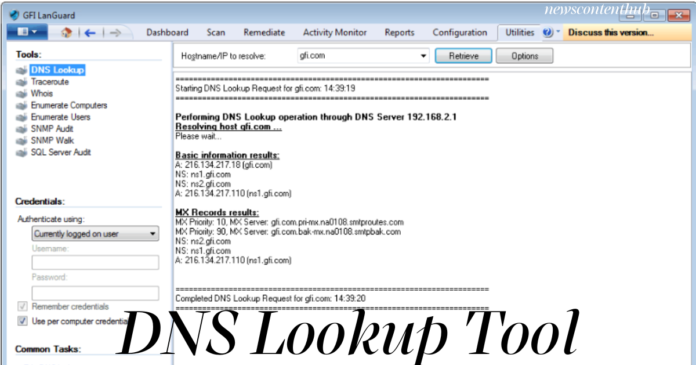Toggle Use per computer credentials checkbox
Viewport: 696px width, 365px height.
[22, 321]
